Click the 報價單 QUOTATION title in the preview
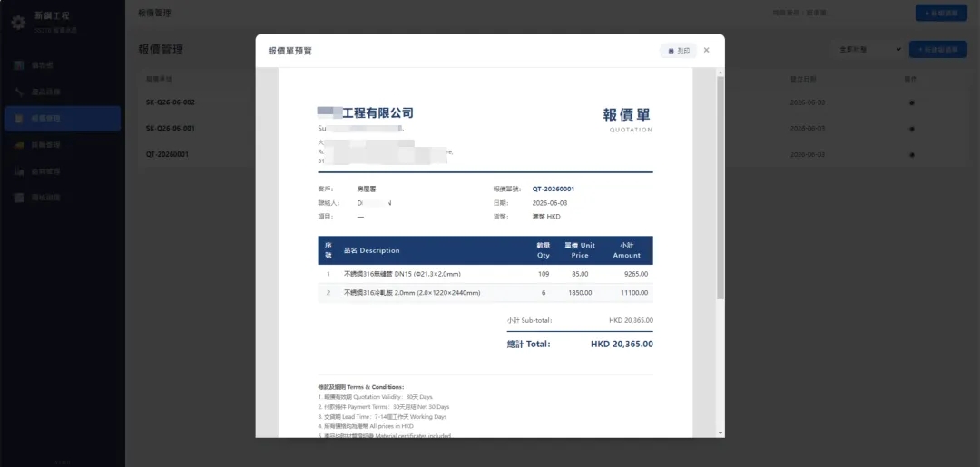The width and height of the screenshot is (980, 467). (x=628, y=119)
